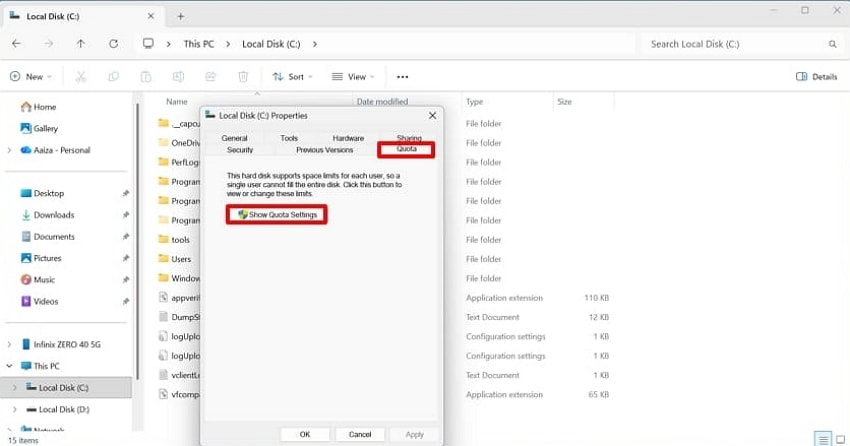The width and height of the screenshot is (850, 446).
Task: Click the navigation pane scrollbar
Action: pyautogui.click(x=137, y=241)
